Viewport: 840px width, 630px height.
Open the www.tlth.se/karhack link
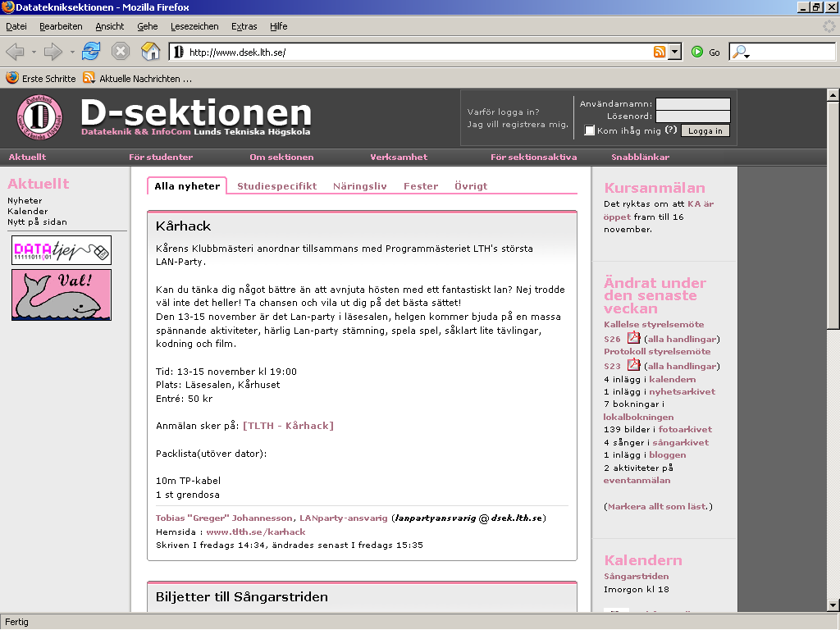click(256, 532)
